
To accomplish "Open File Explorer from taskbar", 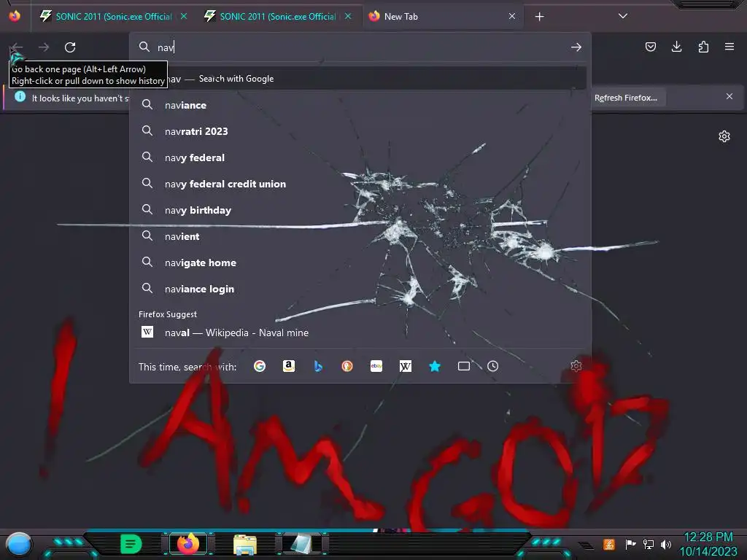I will click(245, 545).
